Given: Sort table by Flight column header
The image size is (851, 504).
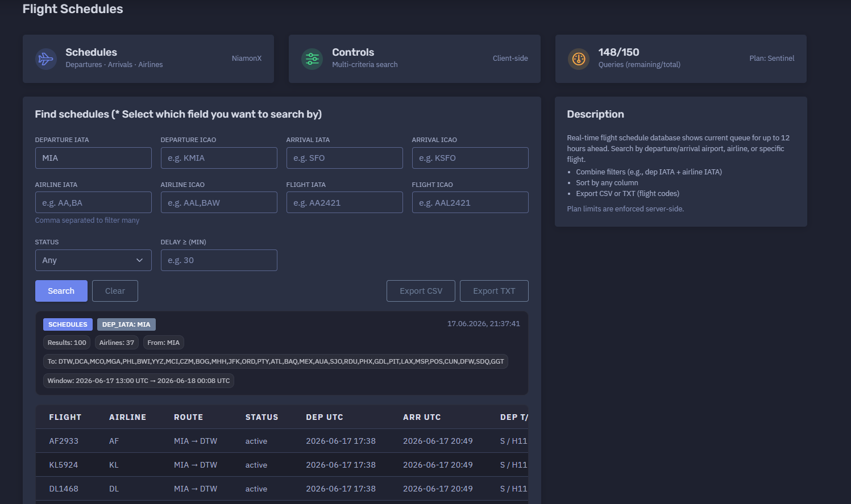Looking at the screenshot, I should pos(65,417).
